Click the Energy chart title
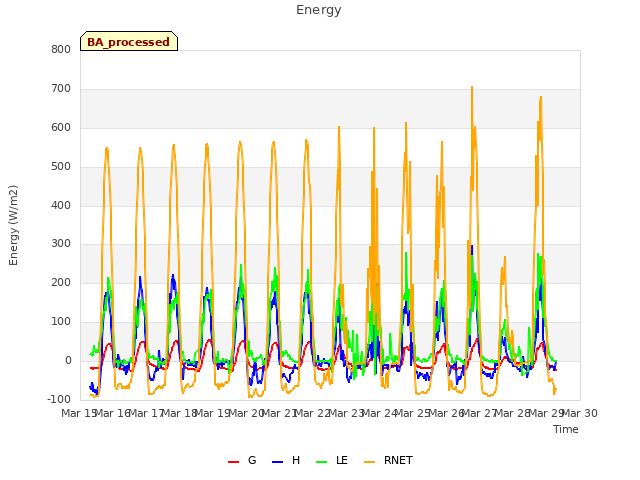The width and height of the screenshot is (640, 480). [318, 10]
